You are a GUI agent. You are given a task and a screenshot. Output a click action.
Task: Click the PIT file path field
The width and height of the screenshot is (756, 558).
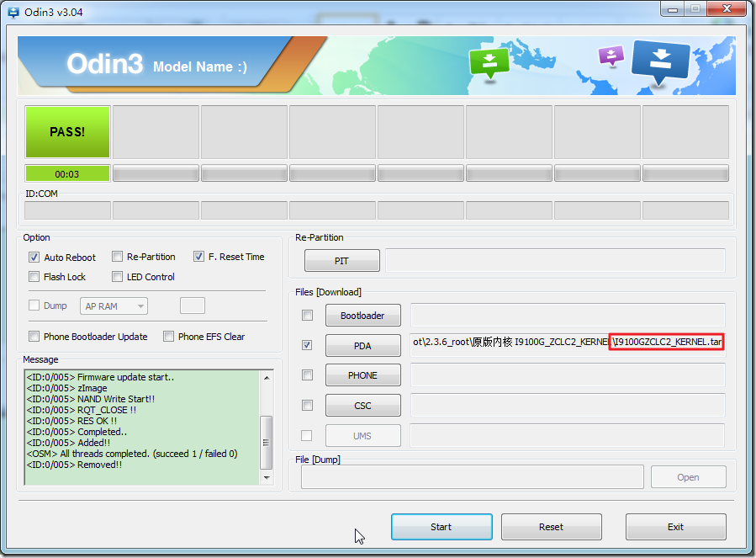[555, 261]
